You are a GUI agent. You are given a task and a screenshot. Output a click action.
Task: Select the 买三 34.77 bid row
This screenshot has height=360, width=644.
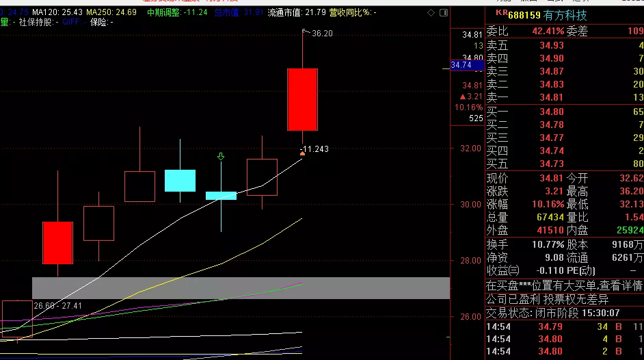click(565, 138)
